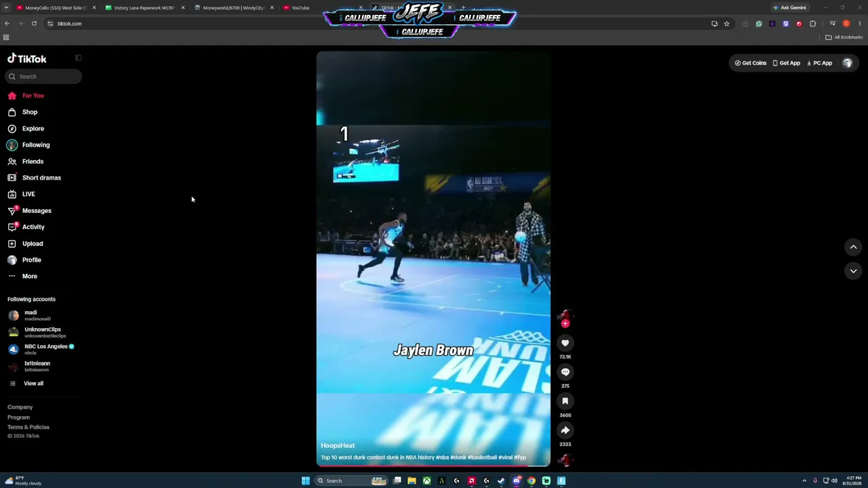The height and width of the screenshot is (488, 868).
Task: Reload the TikTok page
Action: (x=34, y=24)
